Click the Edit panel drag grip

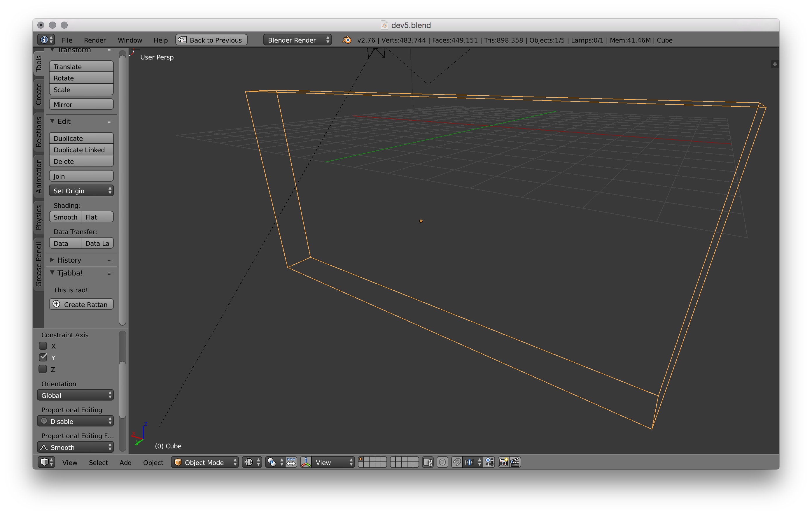tap(110, 122)
